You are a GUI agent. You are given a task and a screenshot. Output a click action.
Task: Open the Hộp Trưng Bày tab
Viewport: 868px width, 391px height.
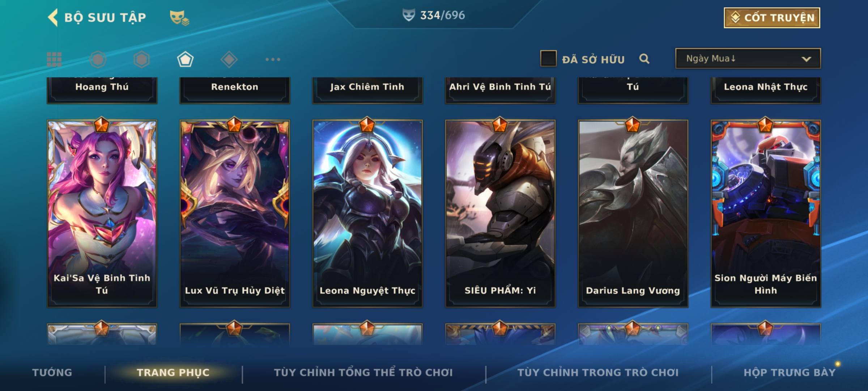coord(790,373)
